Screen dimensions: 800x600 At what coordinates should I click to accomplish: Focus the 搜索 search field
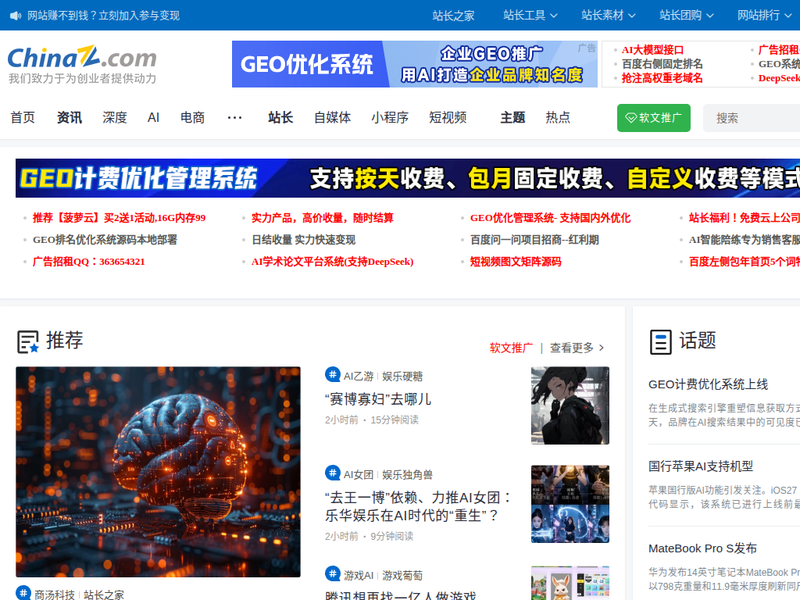point(752,118)
